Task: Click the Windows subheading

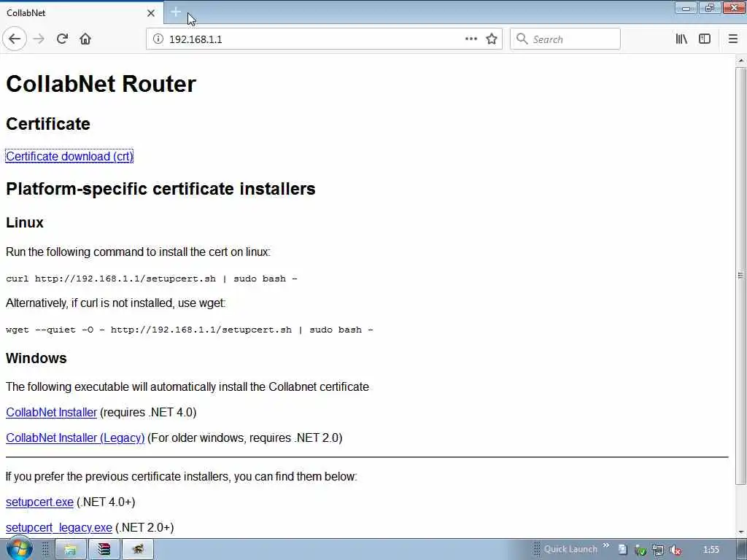Action: click(36, 358)
